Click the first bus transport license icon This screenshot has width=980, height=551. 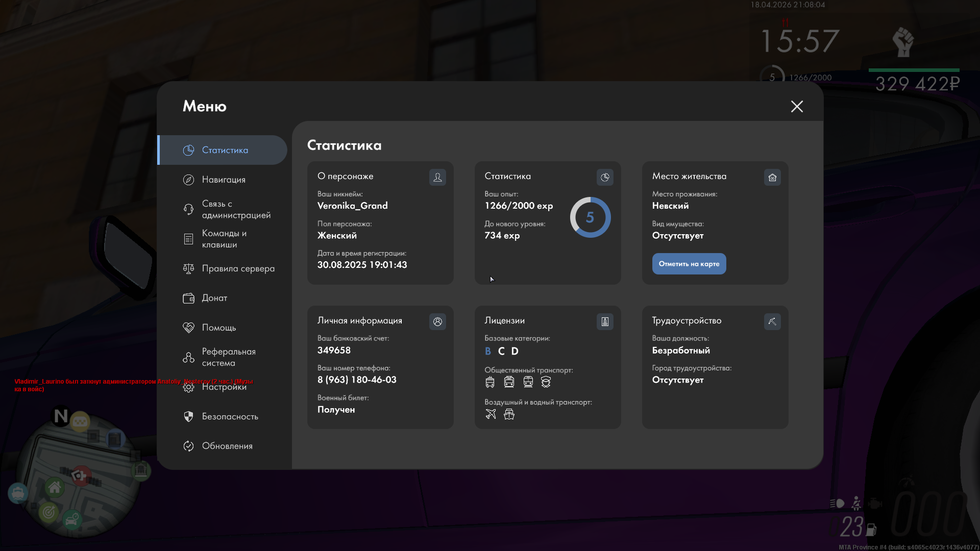point(490,382)
